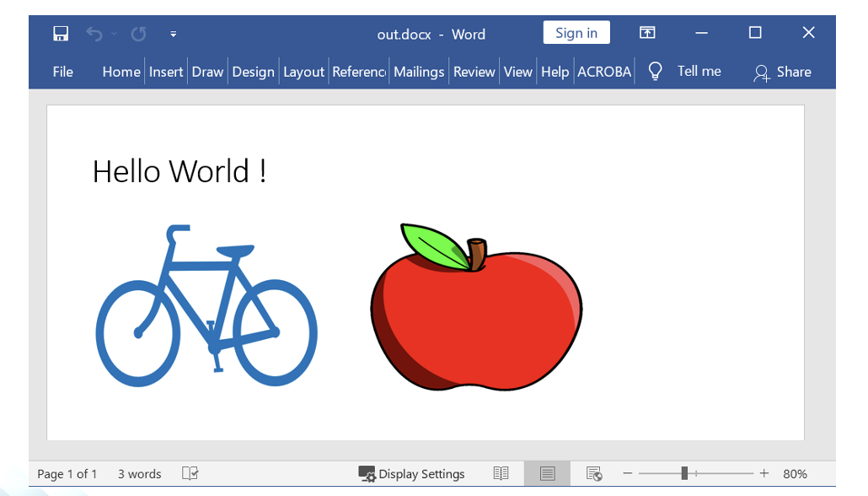Open the 80% zoom level dialog
This screenshot has width=868, height=496.
pos(794,474)
